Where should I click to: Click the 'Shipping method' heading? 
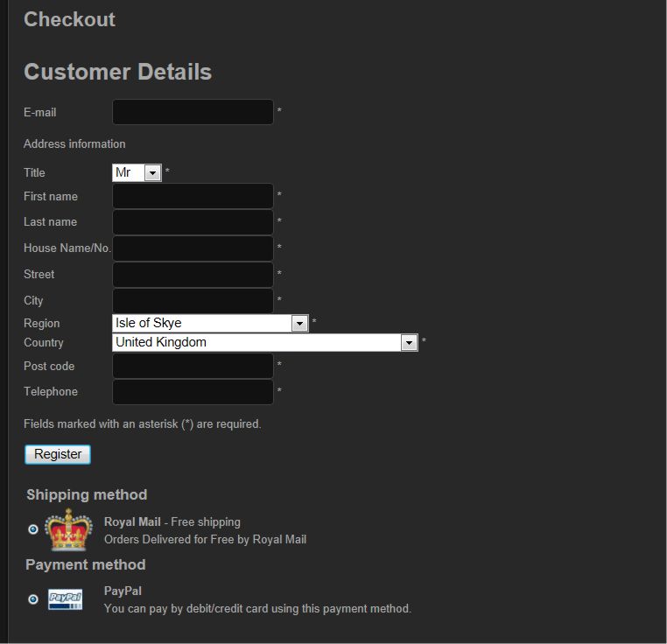click(x=87, y=494)
